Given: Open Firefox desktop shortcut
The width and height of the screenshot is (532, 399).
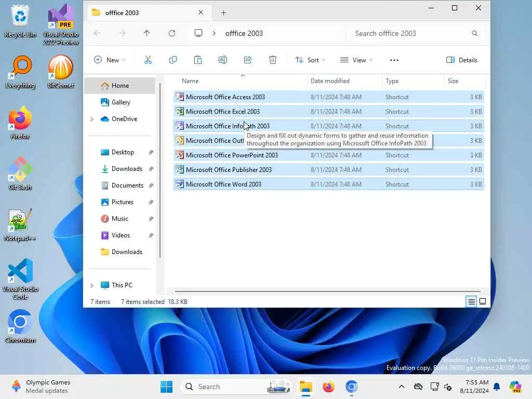Looking at the screenshot, I should pos(20,123).
